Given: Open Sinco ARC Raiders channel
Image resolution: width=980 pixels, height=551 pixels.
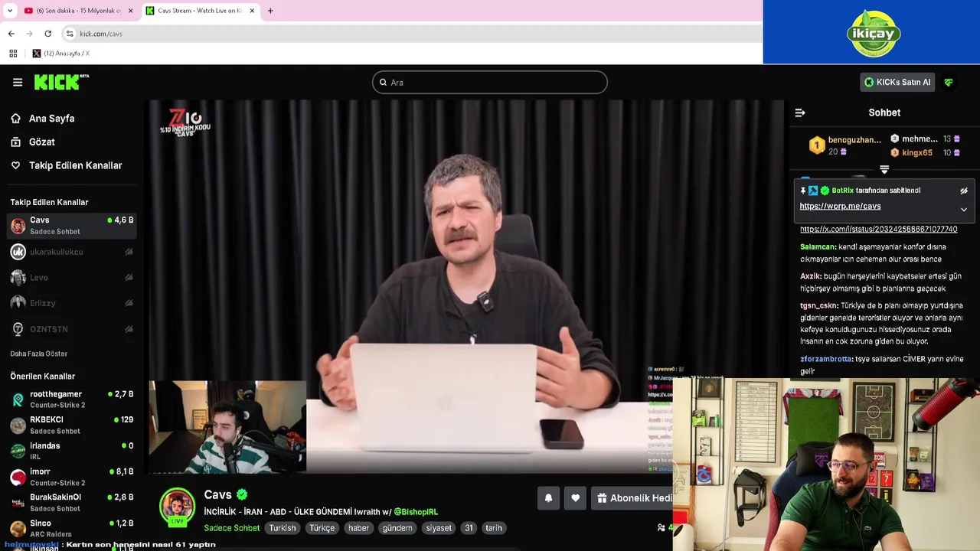Looking at the screenshot, I should 72,528.
